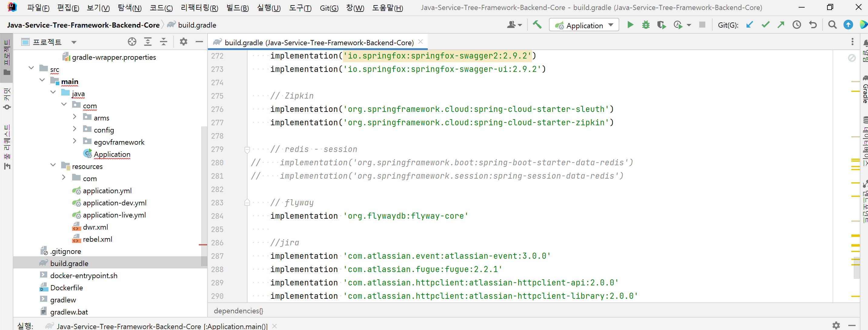Open the Pull Requests tool window
Viewport: 868px width, 330px height.
[x=7, y=147]
